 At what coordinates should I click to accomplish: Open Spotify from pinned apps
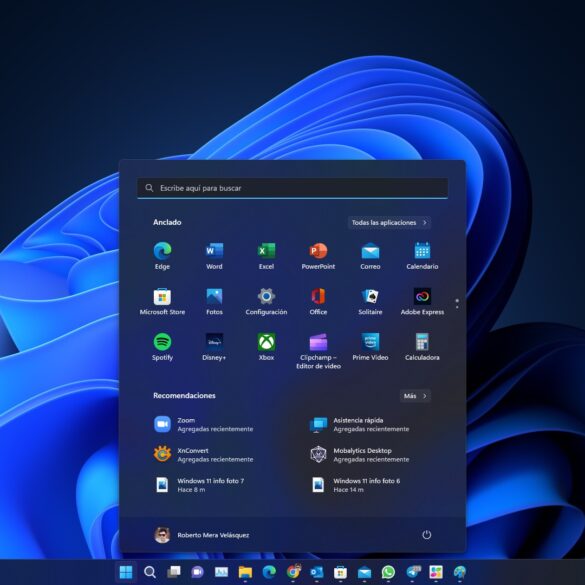click(162, 347)
